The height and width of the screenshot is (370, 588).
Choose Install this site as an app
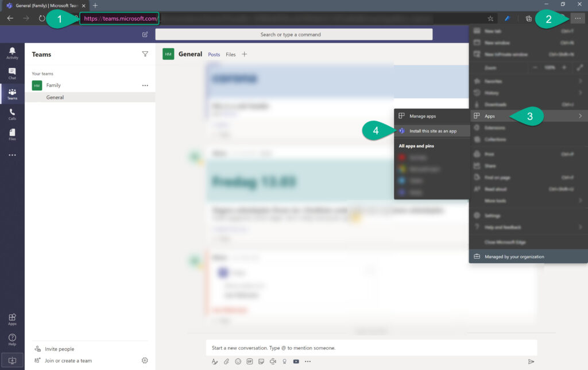coord(432,131)
